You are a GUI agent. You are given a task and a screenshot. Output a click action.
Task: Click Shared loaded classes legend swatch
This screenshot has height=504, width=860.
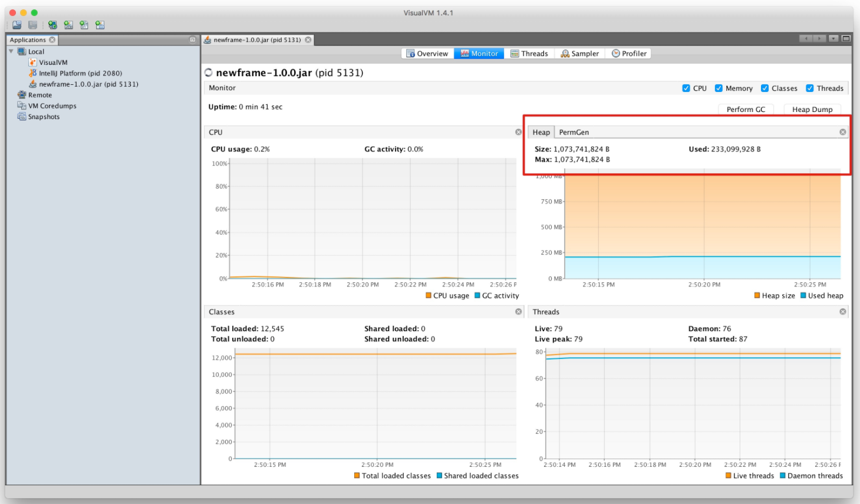[x=440, y=476]
